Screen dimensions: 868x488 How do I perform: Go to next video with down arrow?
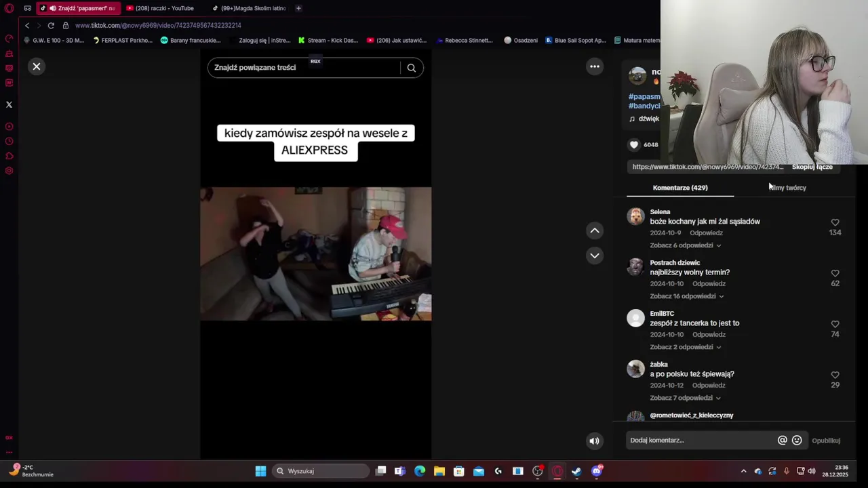click(595, 256)
